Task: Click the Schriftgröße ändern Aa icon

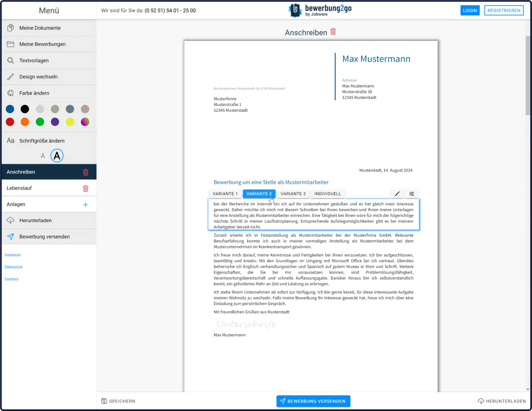Action: tap(11, 141)
